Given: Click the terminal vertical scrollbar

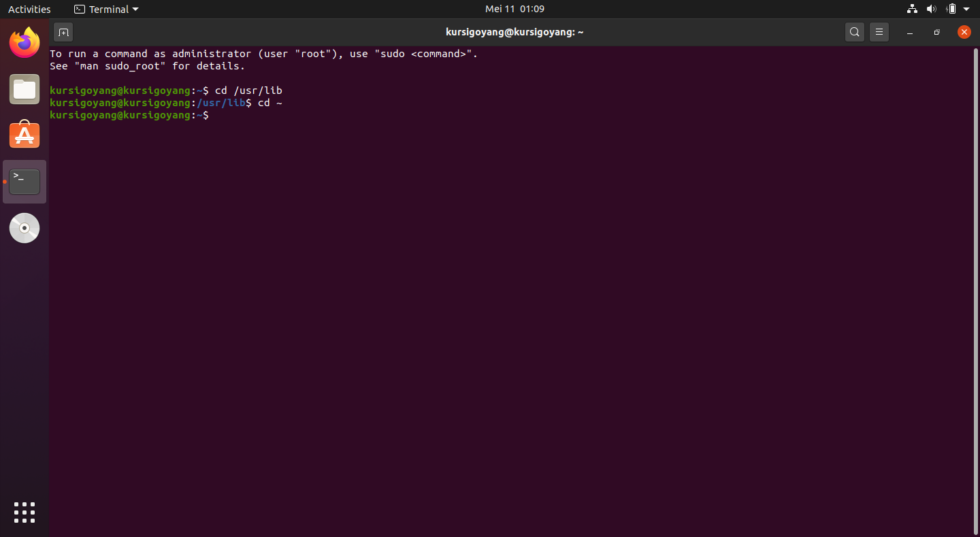Looking at the screenshot, I should (975, 291).
